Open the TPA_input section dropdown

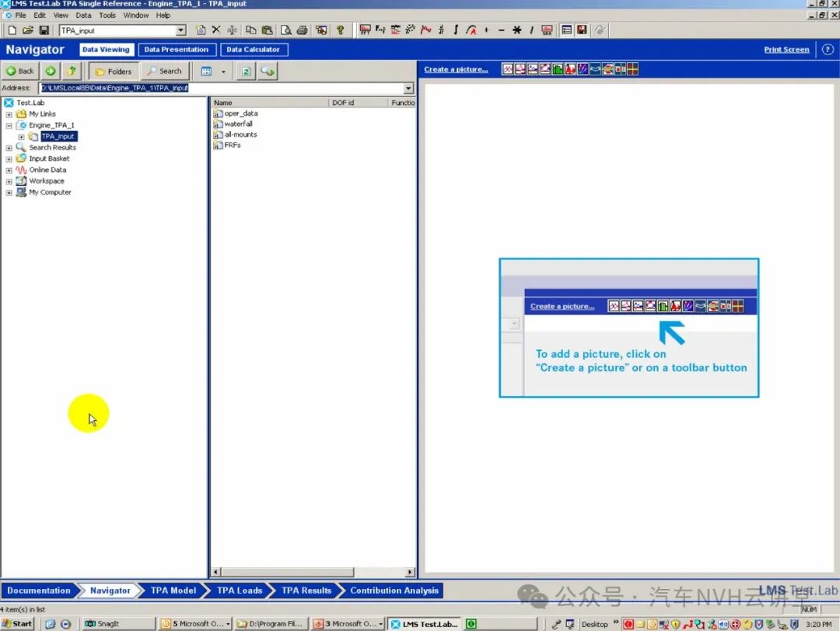[x=181, y=30]
